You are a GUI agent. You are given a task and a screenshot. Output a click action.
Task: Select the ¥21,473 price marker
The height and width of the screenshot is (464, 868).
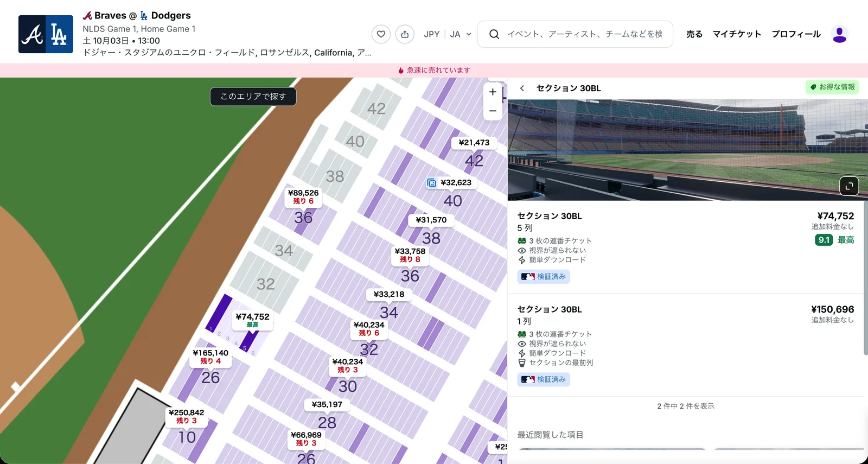[x=474, y=143]
